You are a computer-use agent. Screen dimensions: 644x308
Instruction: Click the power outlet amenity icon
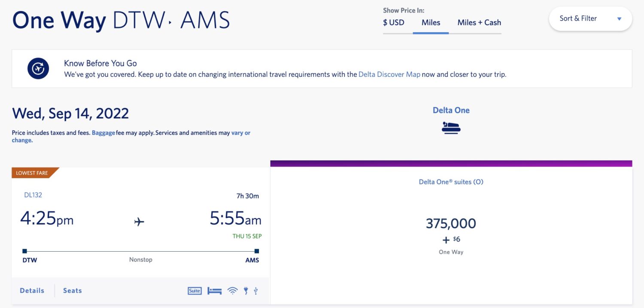pyautogui.click(x=245, y=291)
